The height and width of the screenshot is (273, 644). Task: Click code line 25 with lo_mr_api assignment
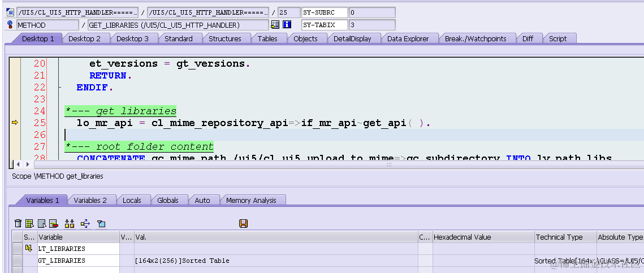click(x=253, y=123)
